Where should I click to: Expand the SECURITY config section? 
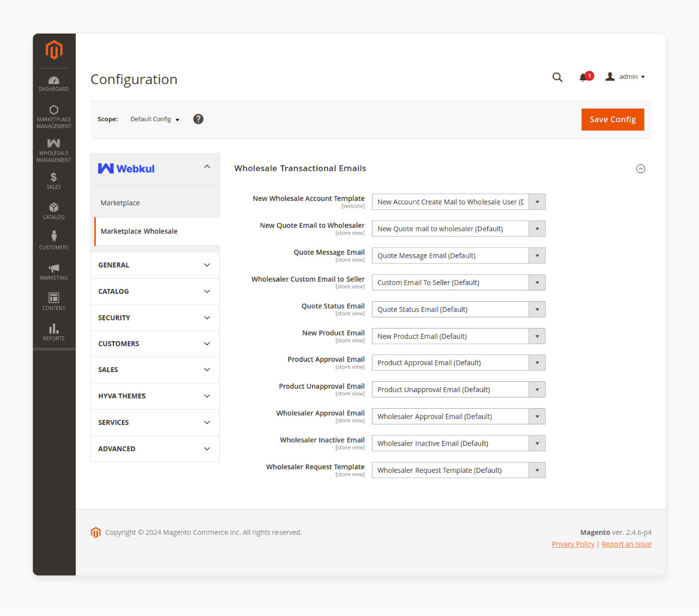pos(155,318)
